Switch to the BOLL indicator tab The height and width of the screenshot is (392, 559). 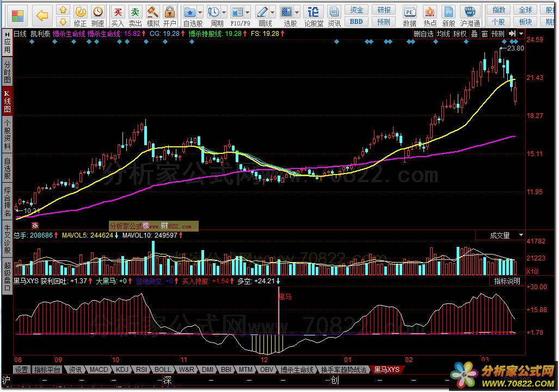163,370
